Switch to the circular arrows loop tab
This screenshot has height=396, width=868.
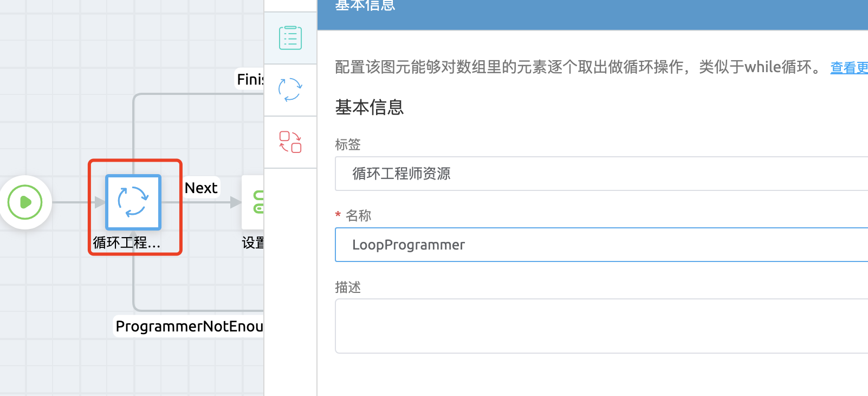290,90
